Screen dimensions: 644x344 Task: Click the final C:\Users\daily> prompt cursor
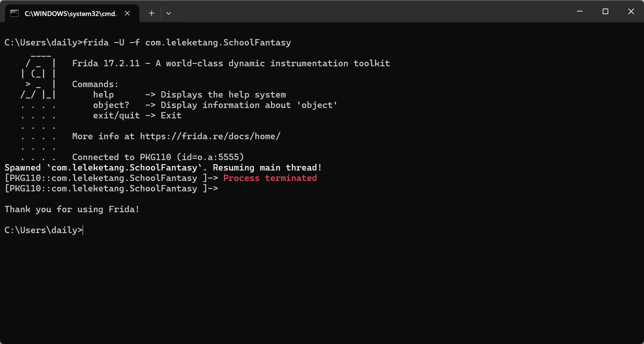[83, 230]
